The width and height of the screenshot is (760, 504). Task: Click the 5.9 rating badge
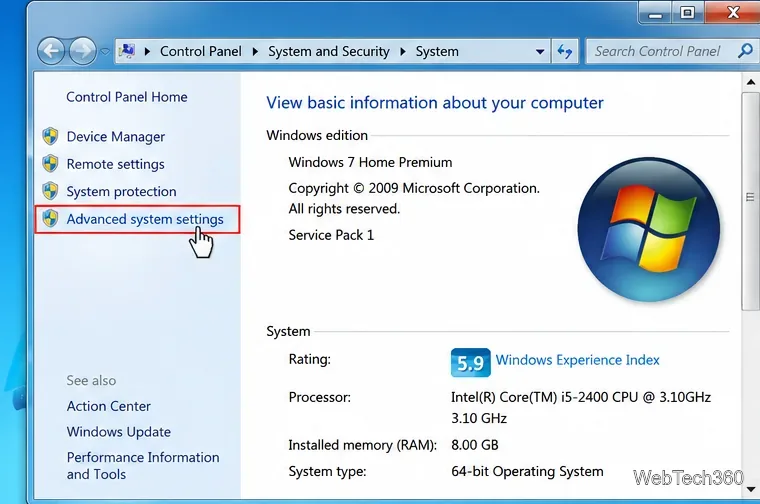pyautogui.click(x=470, y=362)
